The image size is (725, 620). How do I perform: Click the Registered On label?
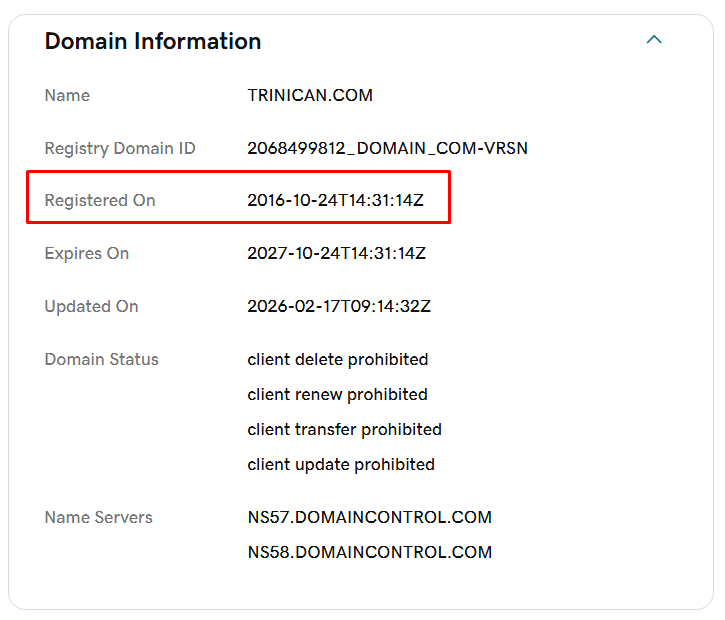click(x=100, y=201)
